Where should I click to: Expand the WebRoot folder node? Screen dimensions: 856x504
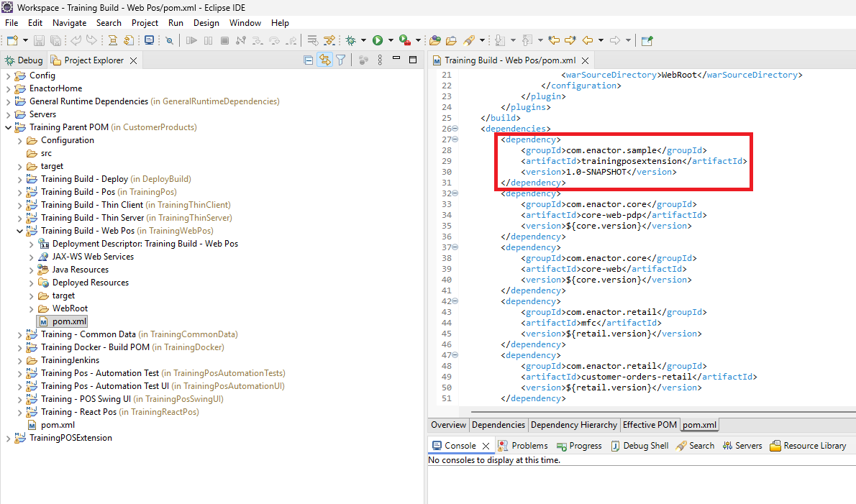point(31,308)
